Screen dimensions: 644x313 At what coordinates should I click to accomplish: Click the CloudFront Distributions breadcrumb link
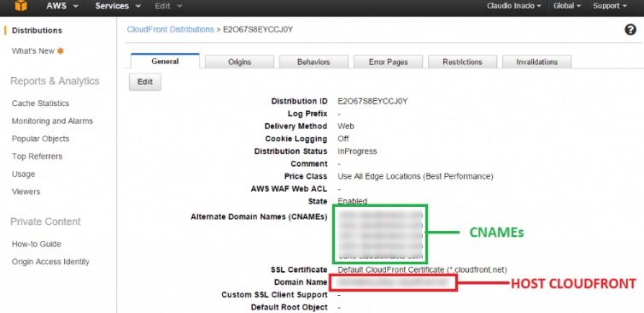tap(171, 30)
